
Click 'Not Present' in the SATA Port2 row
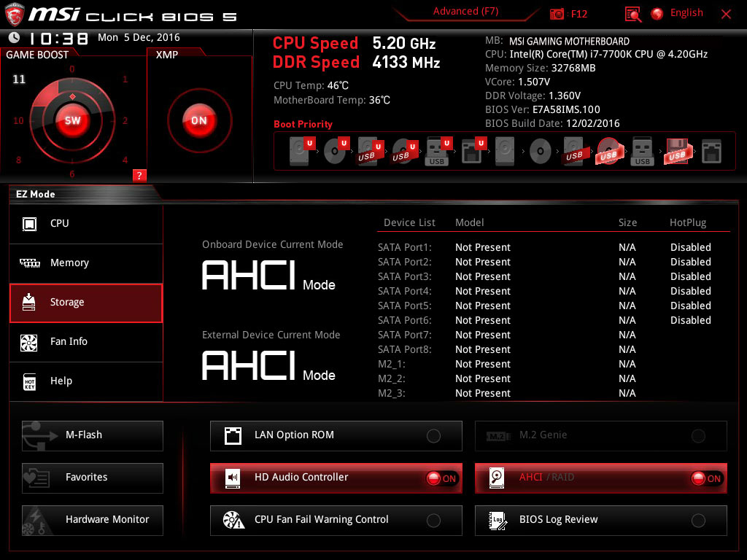coord(483,262)
